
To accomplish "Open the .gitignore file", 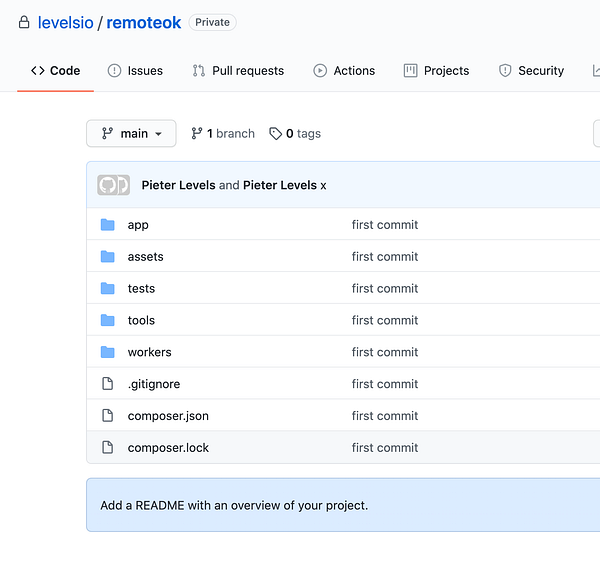I will click(153, 384).
